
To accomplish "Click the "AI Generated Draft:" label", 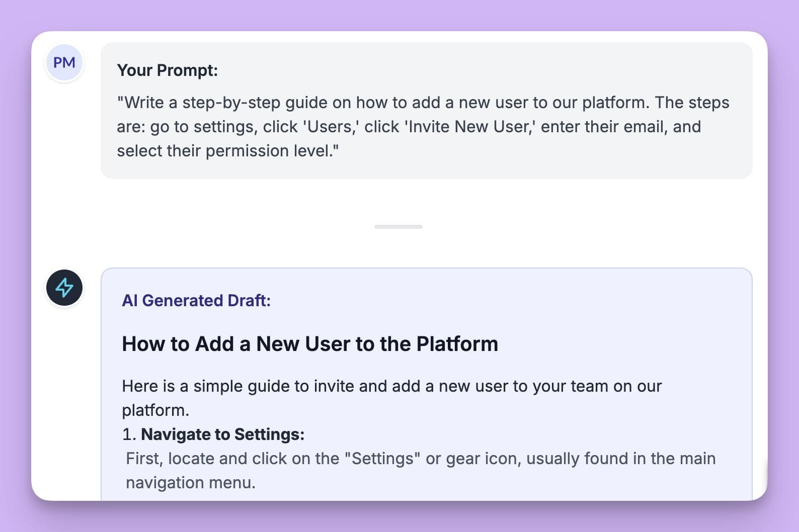I will [196, 301].
